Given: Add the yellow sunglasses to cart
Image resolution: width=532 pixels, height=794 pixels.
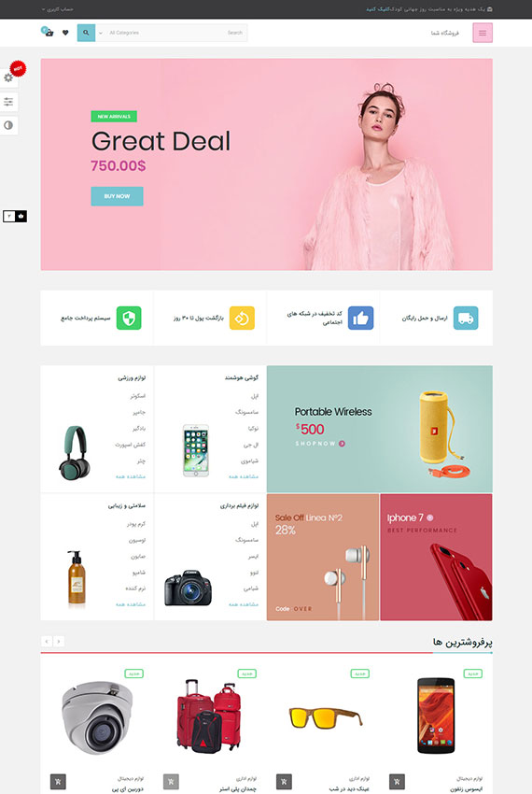Looking at the screenshot, I should click(x=284, y=781).
